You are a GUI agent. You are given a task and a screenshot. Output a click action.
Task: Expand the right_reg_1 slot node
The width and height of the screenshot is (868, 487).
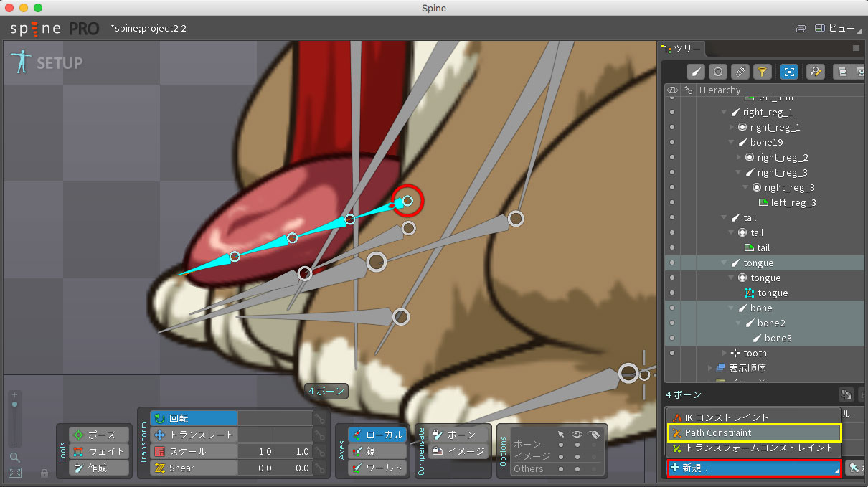tap(732, 128)
